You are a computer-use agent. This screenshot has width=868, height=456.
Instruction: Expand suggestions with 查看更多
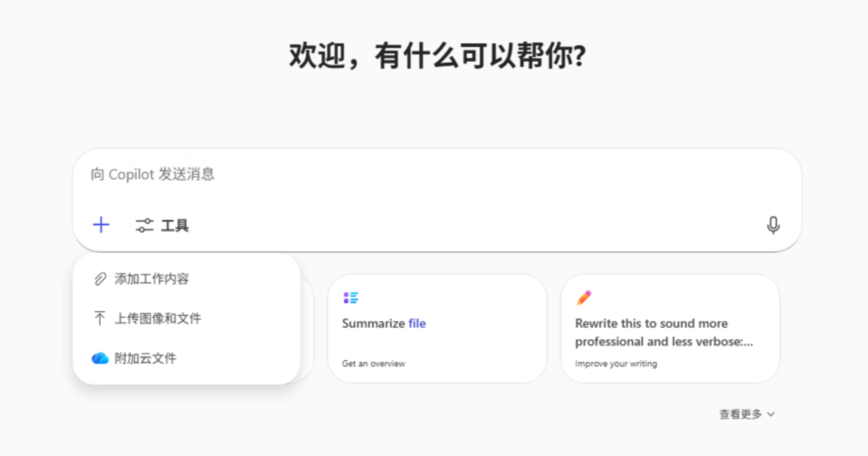[740, 414]
